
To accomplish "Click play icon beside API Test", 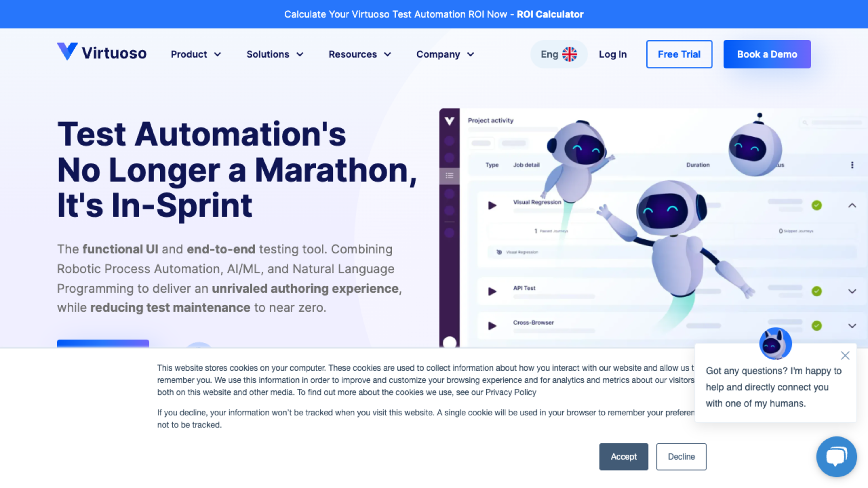I will click(492, 291).
